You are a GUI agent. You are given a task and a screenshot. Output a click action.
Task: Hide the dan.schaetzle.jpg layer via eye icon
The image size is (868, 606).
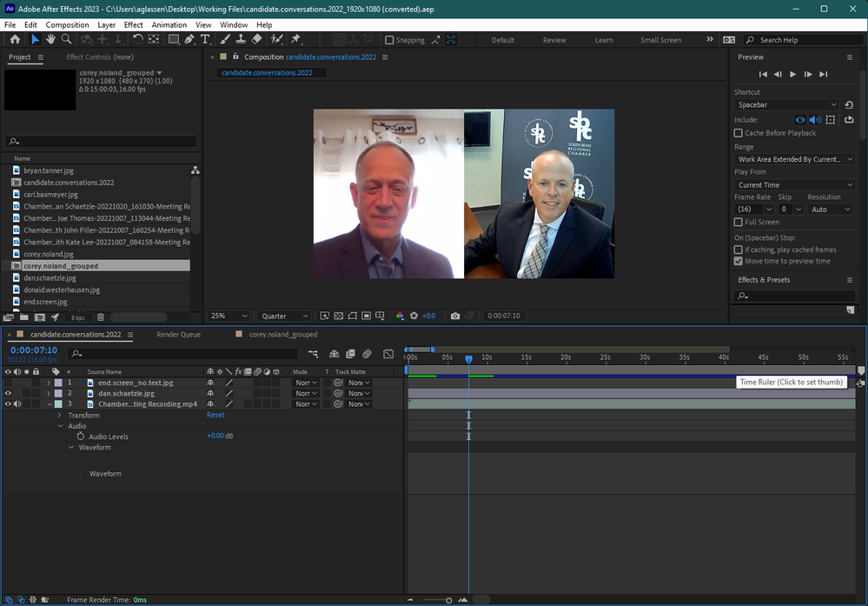(x=8, y=394)
